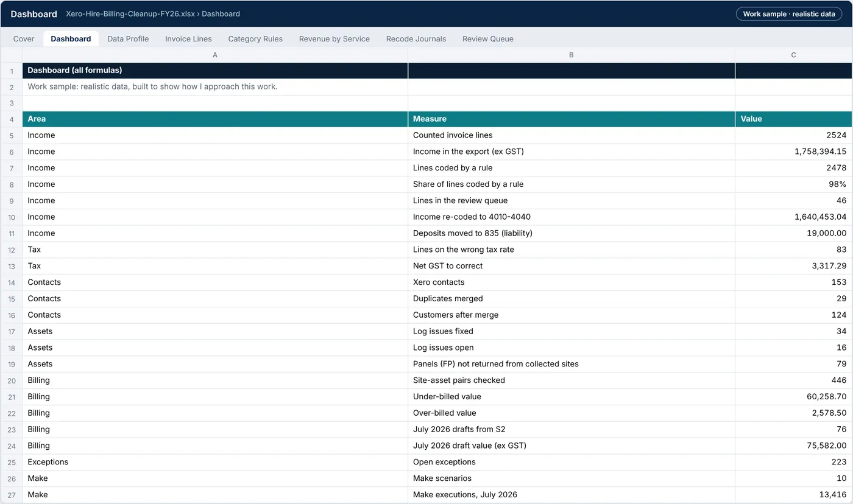Select column C header
The height and width of the screenshot is (504, 853).
794,55
